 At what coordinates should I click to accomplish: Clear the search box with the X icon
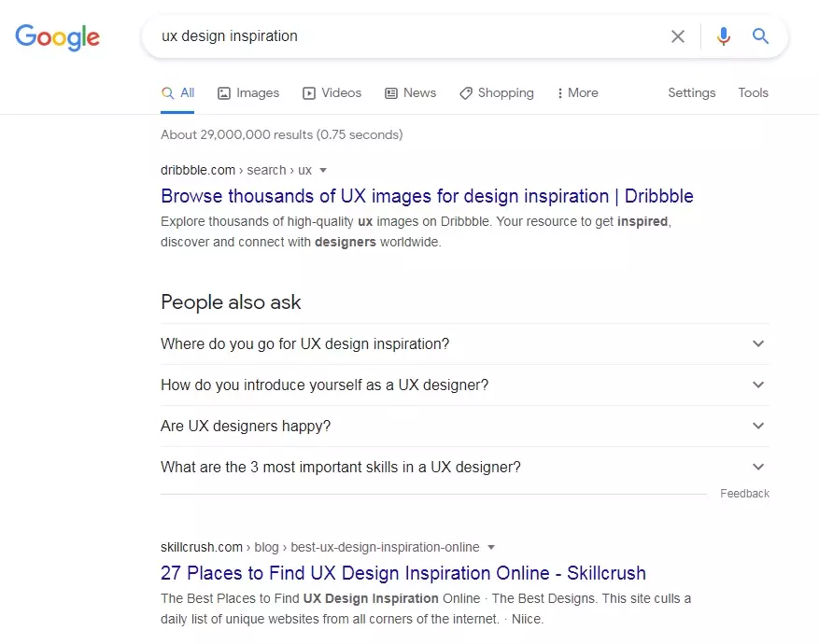[x=677, y=36]
